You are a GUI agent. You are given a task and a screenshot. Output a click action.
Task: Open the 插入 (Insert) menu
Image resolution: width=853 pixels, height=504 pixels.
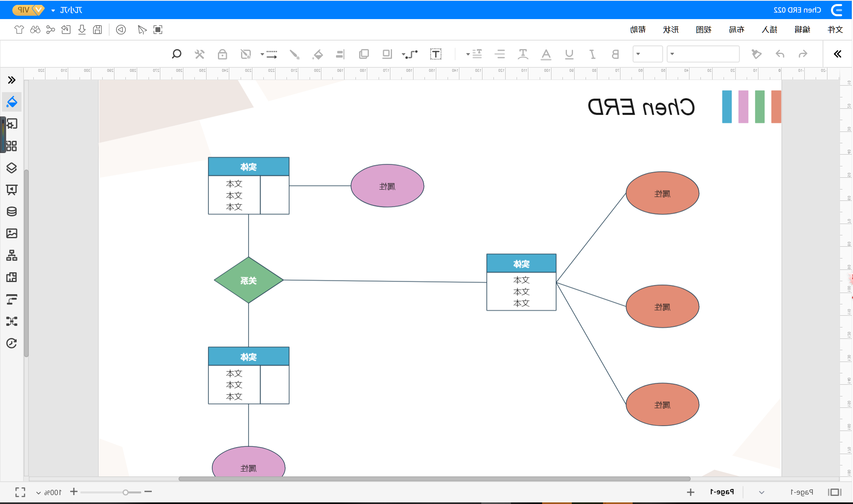[x=769, y=30]
